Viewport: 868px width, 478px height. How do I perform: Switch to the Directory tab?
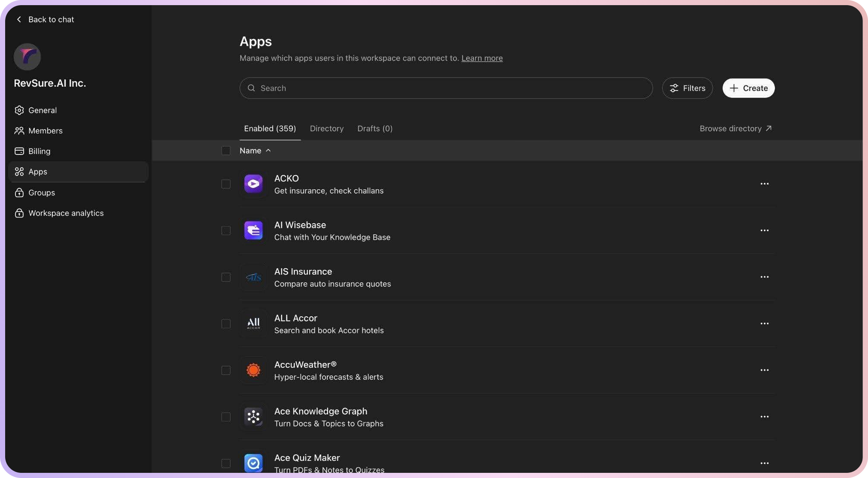point(326,129)
